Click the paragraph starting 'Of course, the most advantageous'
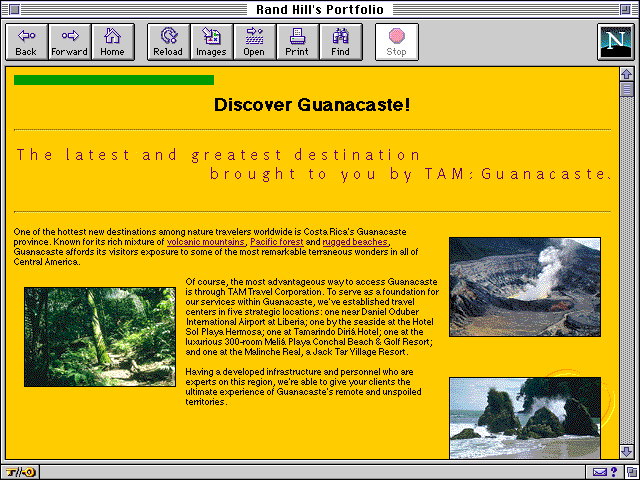Image resolution: width=640 pixels, height=480 pixels. (x=312, y=317)
